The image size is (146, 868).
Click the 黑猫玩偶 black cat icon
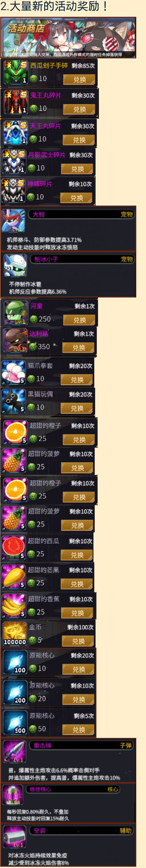(13, 401)
